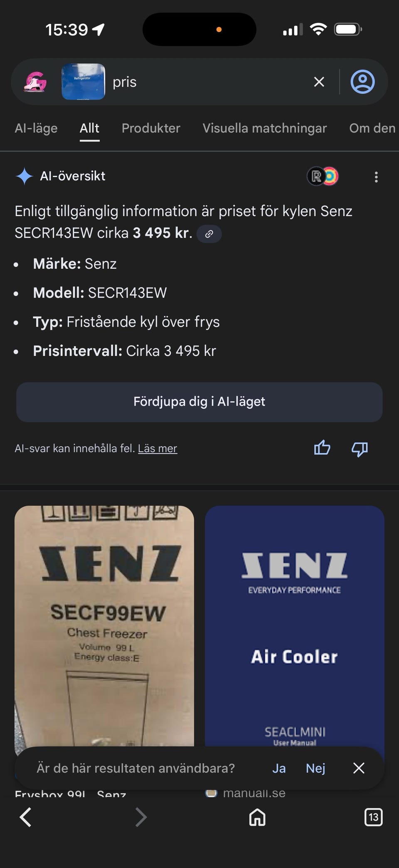The height and width of the screenshot is (868, 399).
Task: Tap the AI overview source icons
Action: 323,176
